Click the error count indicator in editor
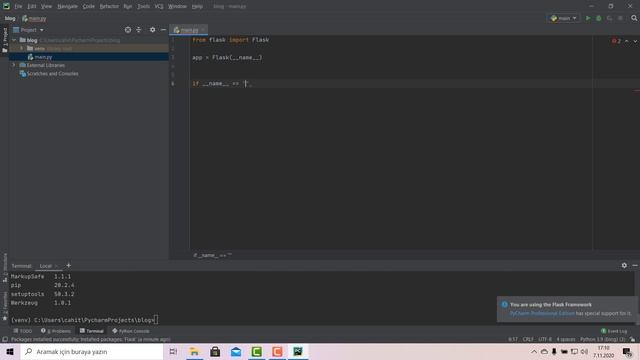 [616, 41]
